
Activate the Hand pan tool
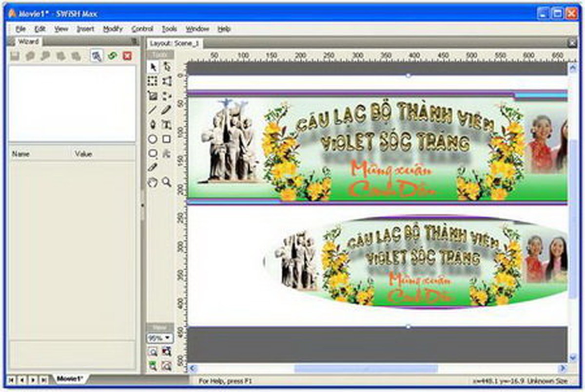point(153,182)
